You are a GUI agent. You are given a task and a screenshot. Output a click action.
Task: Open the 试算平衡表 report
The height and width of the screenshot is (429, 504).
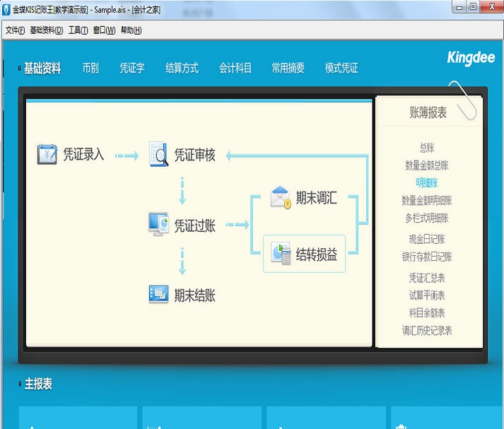427,295
